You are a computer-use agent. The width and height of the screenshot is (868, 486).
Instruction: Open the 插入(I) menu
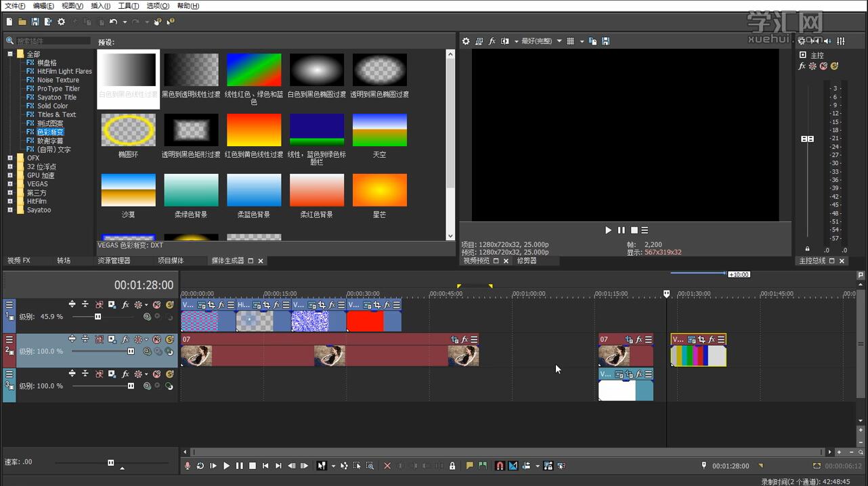[x=100, y=5]
